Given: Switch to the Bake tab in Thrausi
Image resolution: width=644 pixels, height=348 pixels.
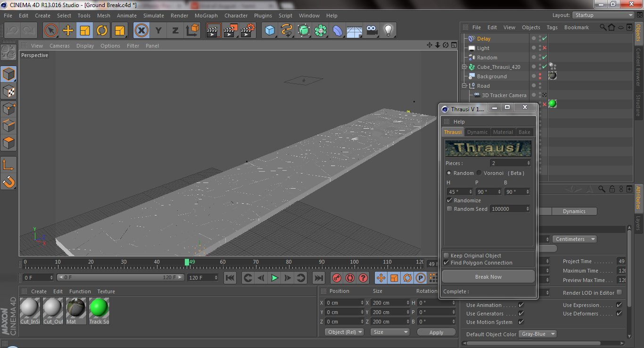Looking at the screenshot, I should click(524, 132).
